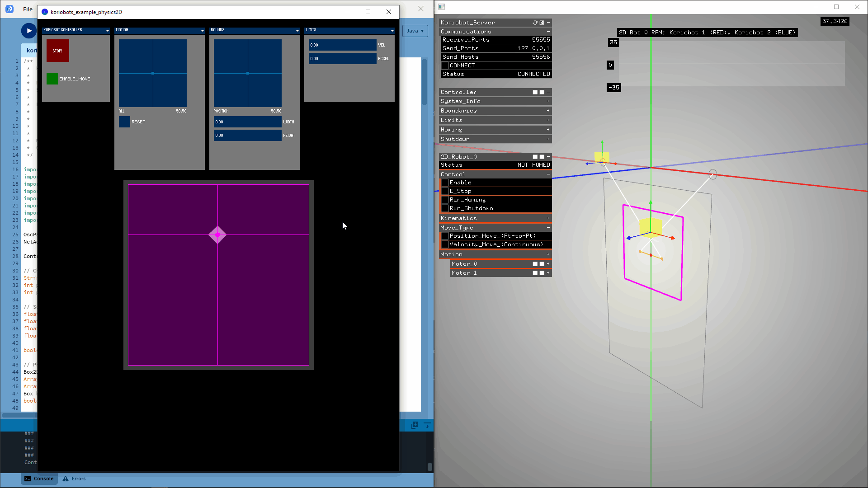Expand the Limits section in server panel
Screen dimensions: 868x488
tap(548, 120)
